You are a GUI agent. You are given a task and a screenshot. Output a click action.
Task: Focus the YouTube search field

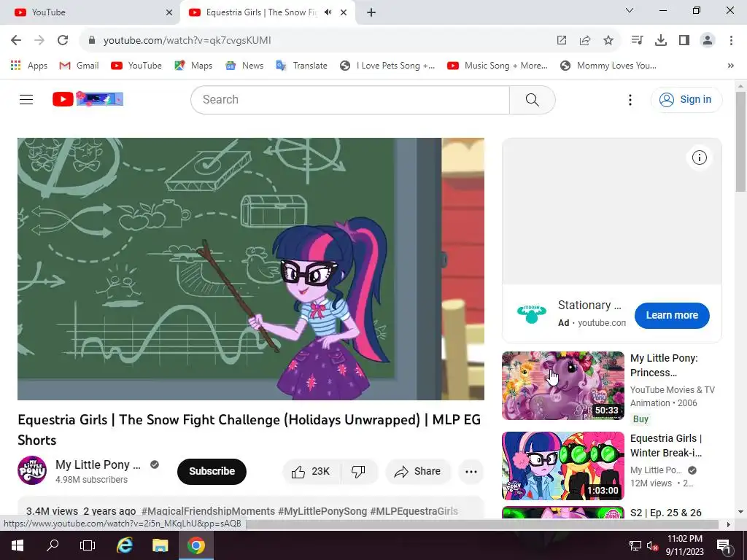350,99
